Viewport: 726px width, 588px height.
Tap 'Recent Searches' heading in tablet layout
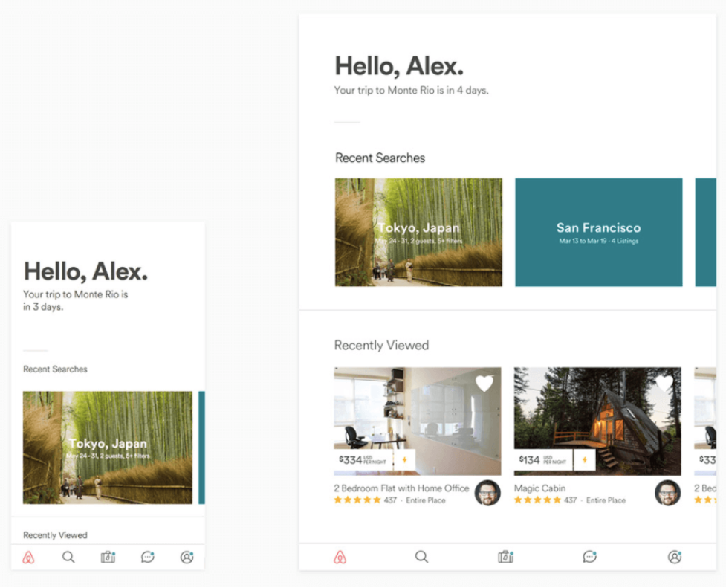[380, 158]
